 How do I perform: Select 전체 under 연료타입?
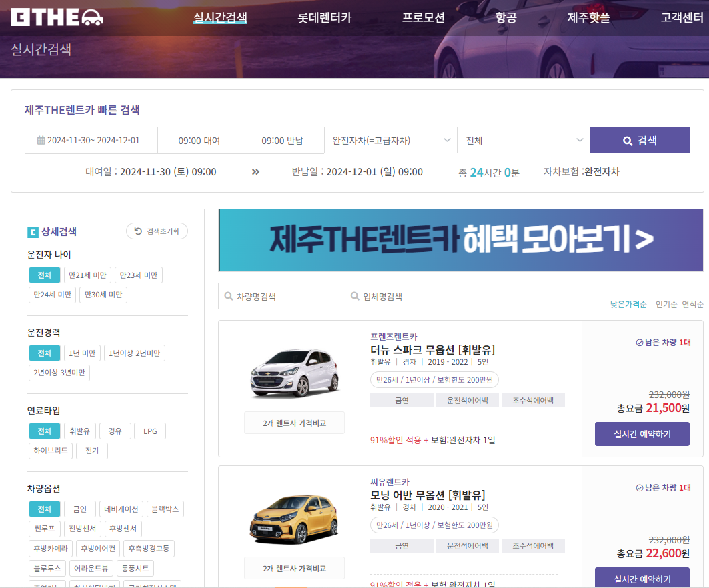pos(44,431)
